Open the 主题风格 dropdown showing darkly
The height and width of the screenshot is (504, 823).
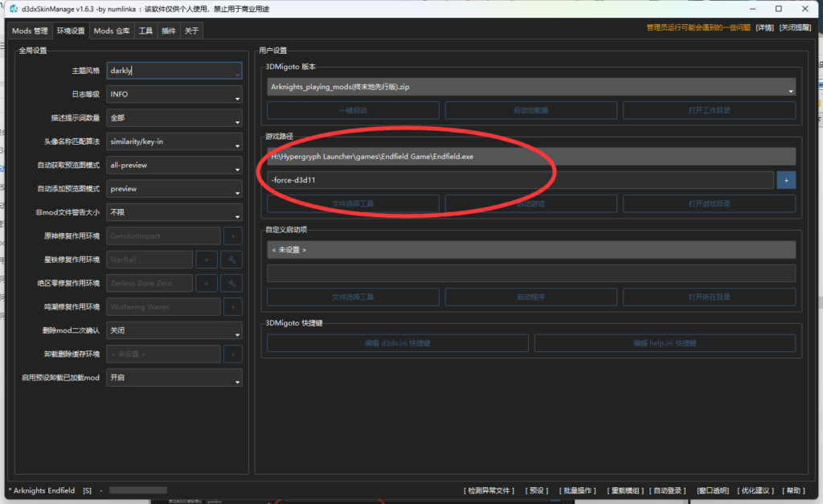coord(174,71)
